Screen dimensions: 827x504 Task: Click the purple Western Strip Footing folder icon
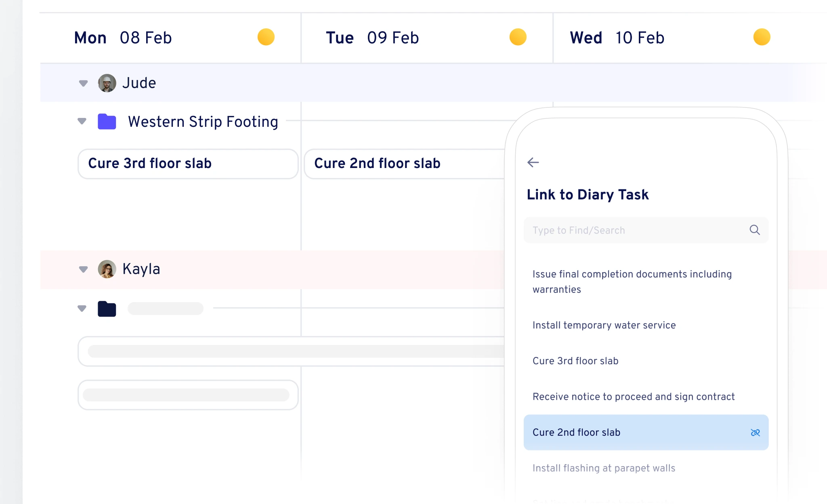(x=107, y=122)
